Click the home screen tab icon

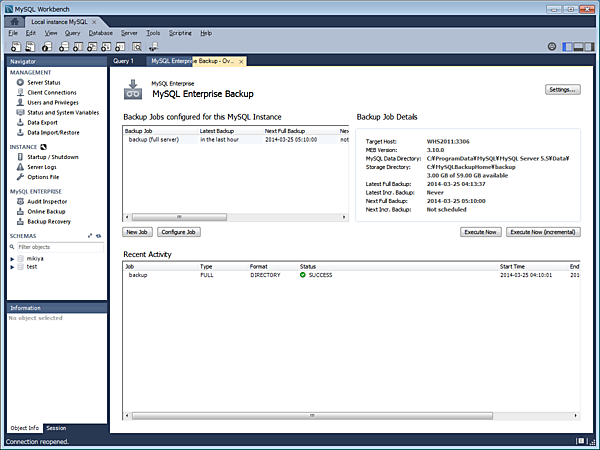coord(12,21)
